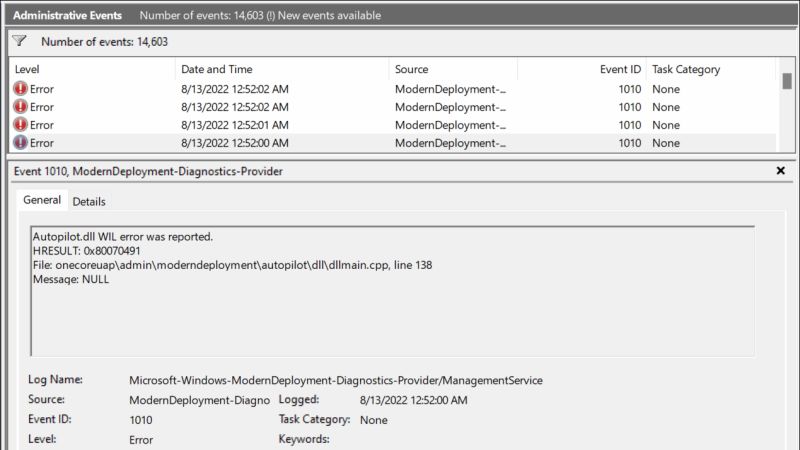
Task: Click Task Category value 'None' in details
Action: click(x=373, y=420)
